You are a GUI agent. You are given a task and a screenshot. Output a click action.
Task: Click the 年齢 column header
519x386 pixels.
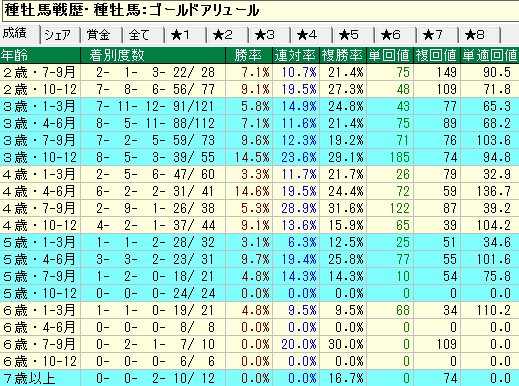coord(40,55)
